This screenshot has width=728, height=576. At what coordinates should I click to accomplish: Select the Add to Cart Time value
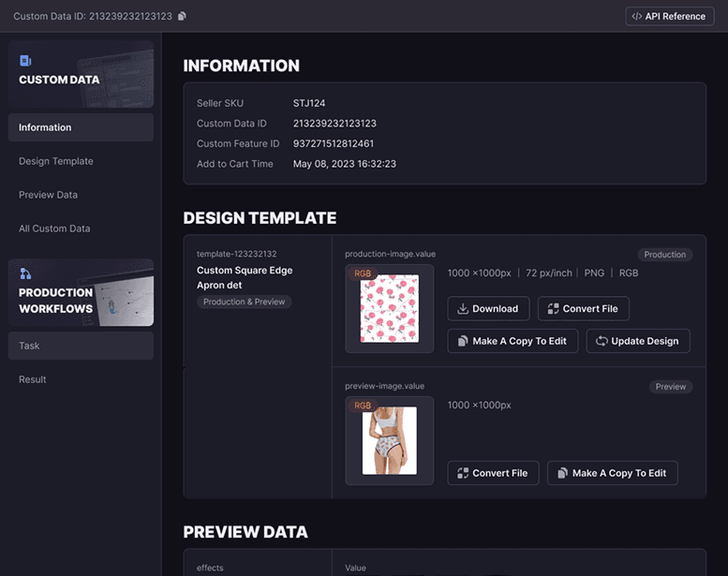(345, 164)
